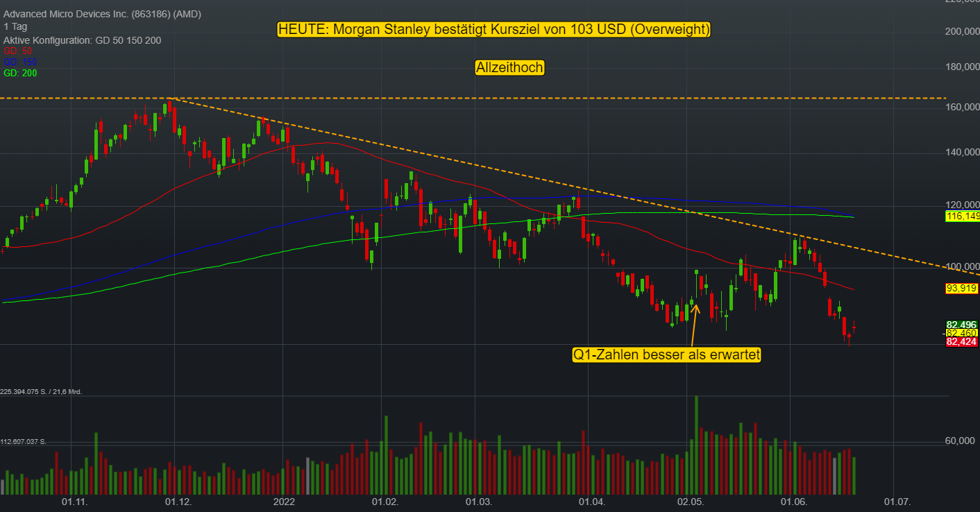Click the 2022 year label on time axis
The height and width of the screenshot is (512, 980).
point(285,502)
